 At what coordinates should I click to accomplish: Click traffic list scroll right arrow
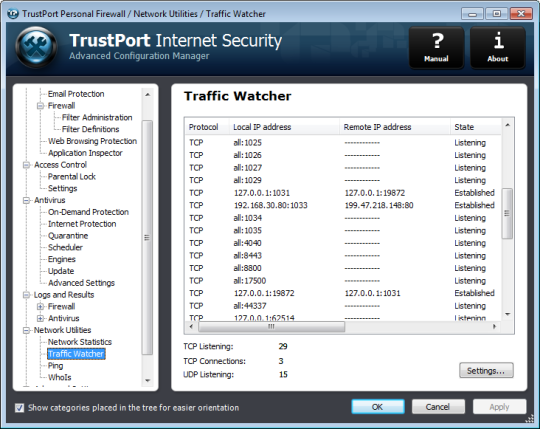tap(495, 326)
